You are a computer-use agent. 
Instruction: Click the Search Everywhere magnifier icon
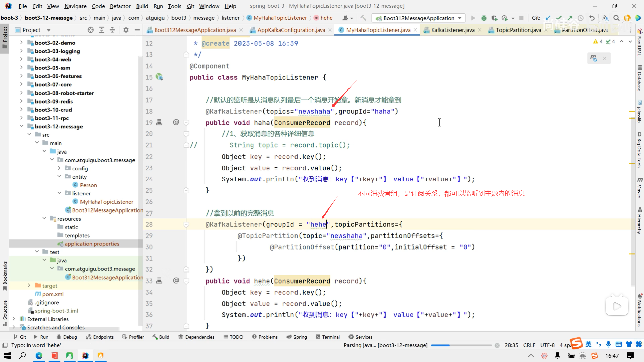[x=616, y=18]
